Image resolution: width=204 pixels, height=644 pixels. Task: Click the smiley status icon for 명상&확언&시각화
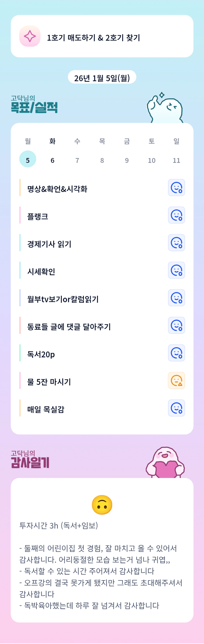coord(176,188)
